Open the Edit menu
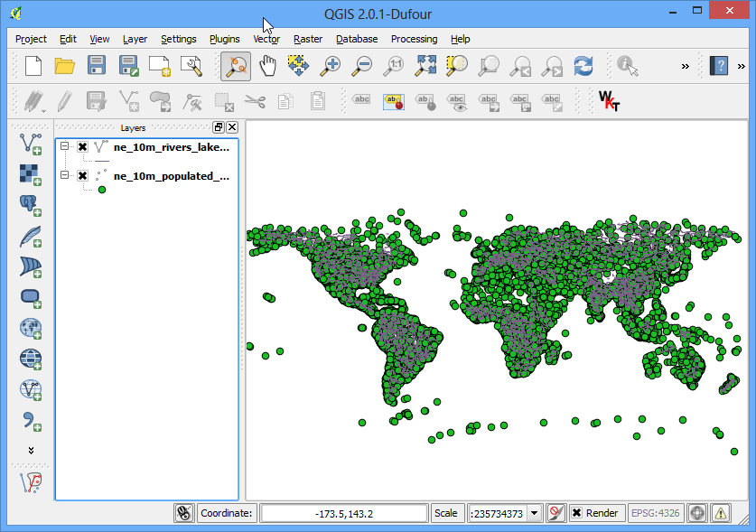This screenshot has width=756, height=532. pos(68,39)
